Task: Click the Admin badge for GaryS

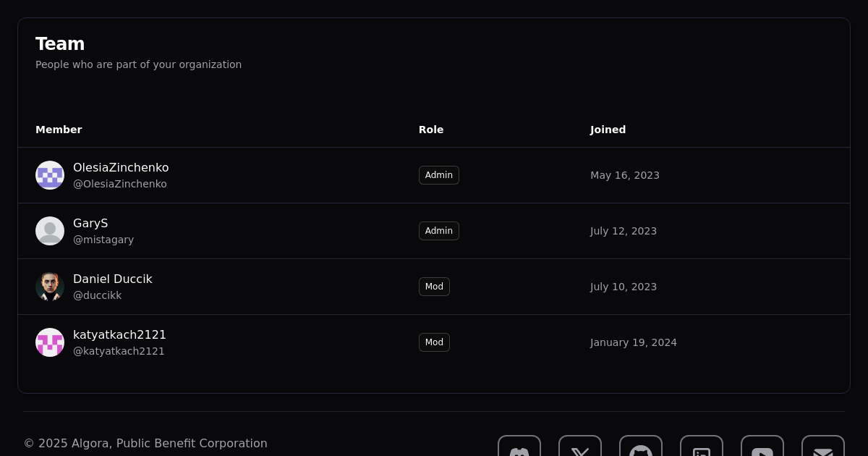Action: [x=438, y=231]
